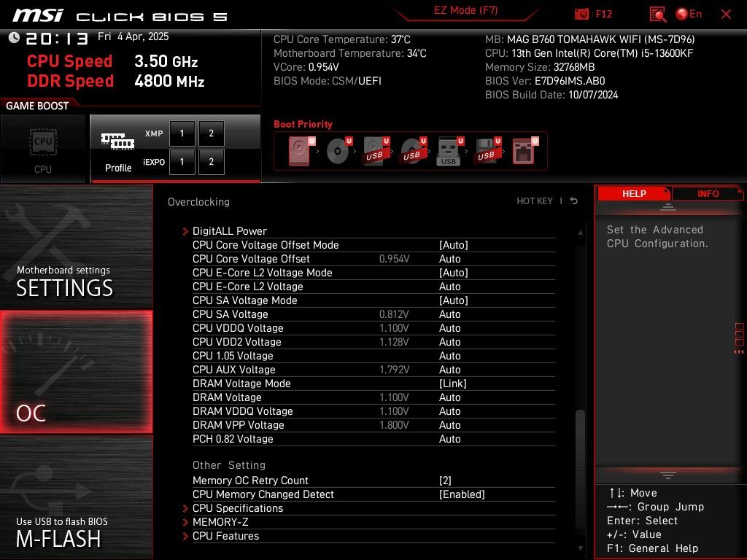Click the help panel top collapse handle
Image resolution: width=747 pixels, height=560 pixels.
coord(668,207)
